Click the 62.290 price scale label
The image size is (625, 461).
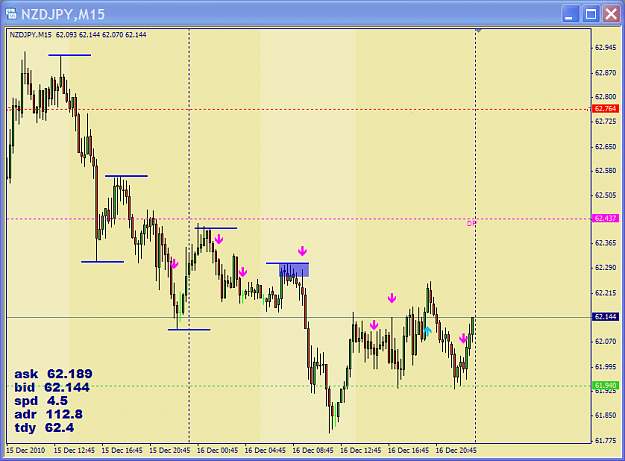pyautogui.click(x=605, y=267)
